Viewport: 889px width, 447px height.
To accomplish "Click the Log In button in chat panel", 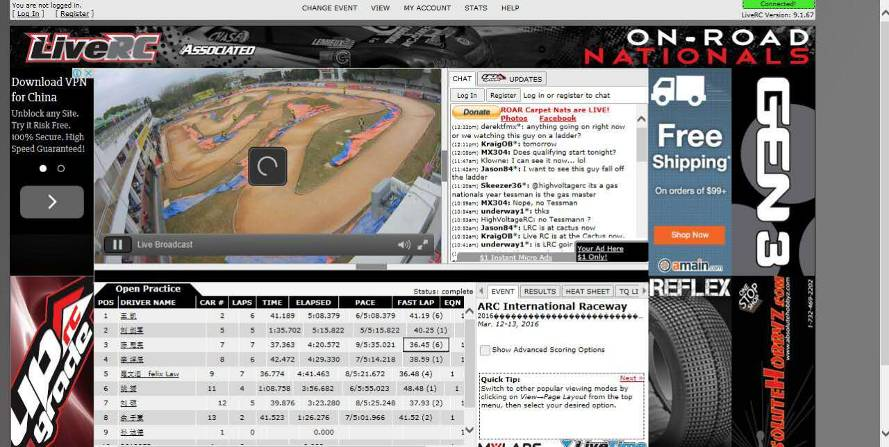I will tap(467, 95).
